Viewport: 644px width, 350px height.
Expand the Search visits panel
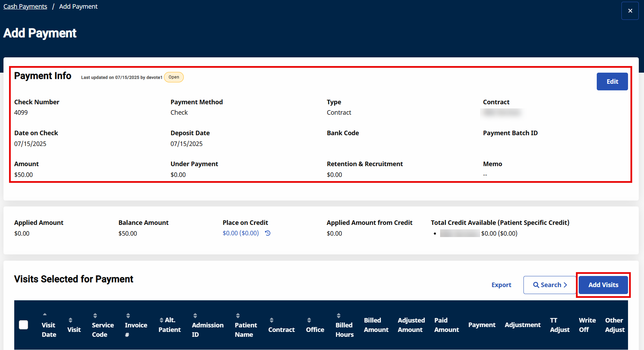pos(550,285)
